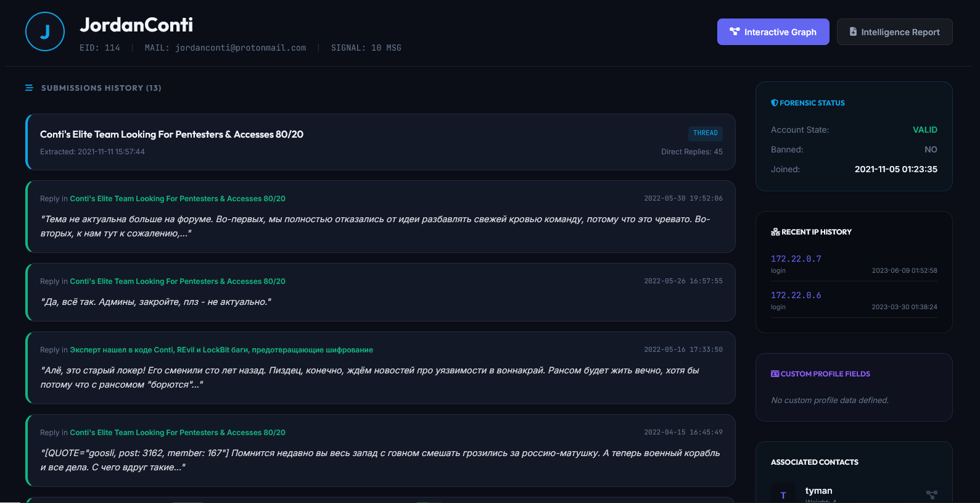The image size is (980, 503).
Task: Open thread link in the 2022-04-15 reply
Action: 178,433
